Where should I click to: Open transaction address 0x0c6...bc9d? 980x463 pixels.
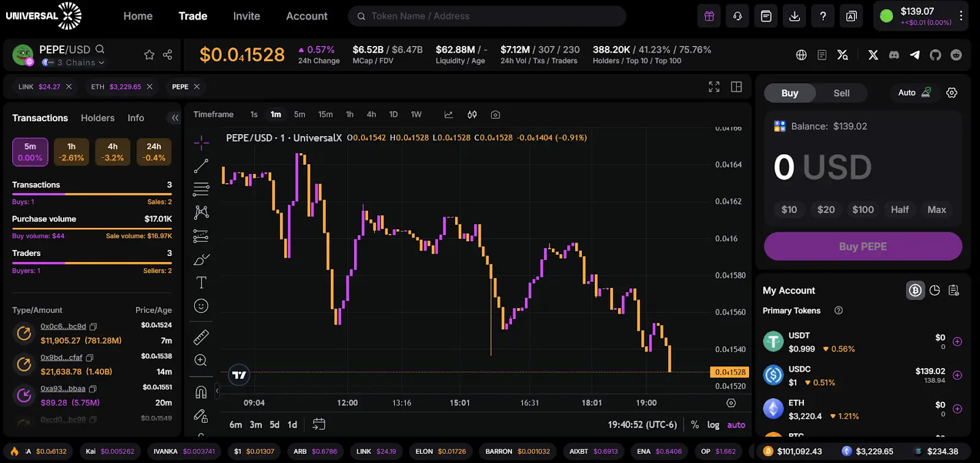tap(63, 326)
